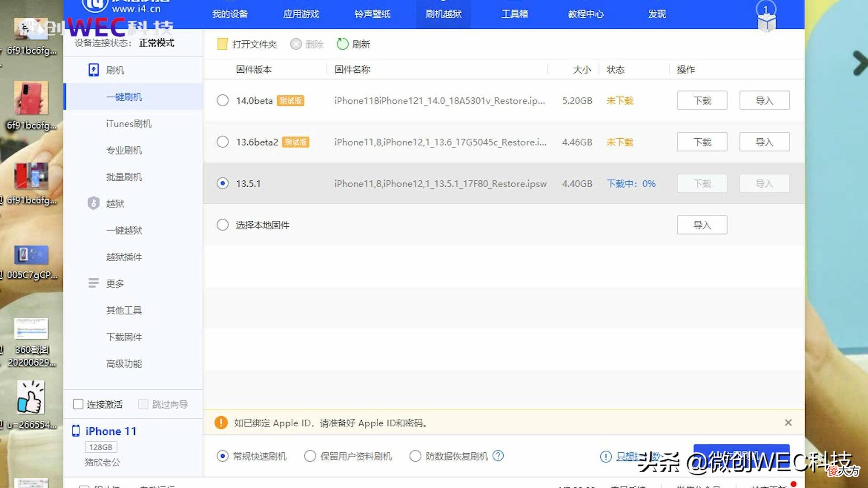The image size is (868, 488).
Task: Click info icon near bottom-right link
Action: click(x=605, y=456)
